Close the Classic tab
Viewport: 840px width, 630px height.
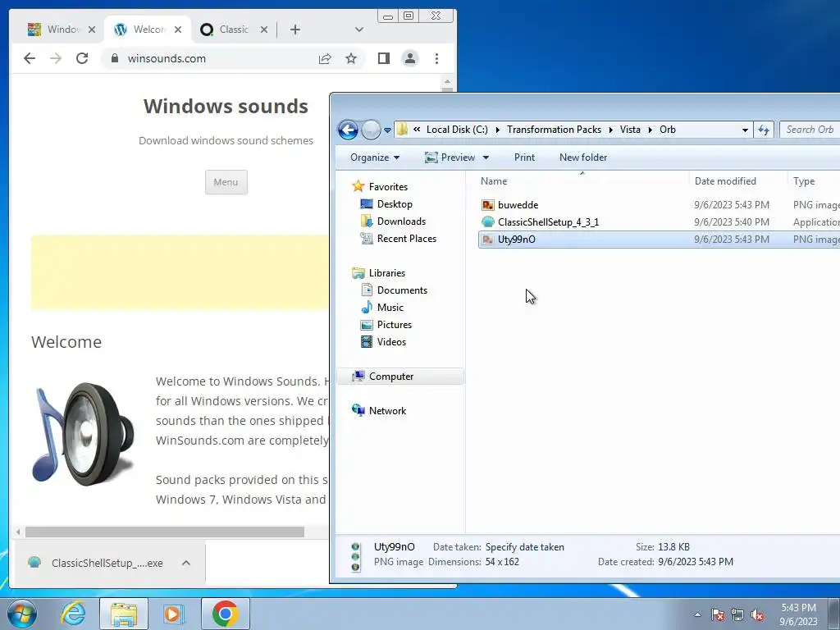(x=263, y=30)
